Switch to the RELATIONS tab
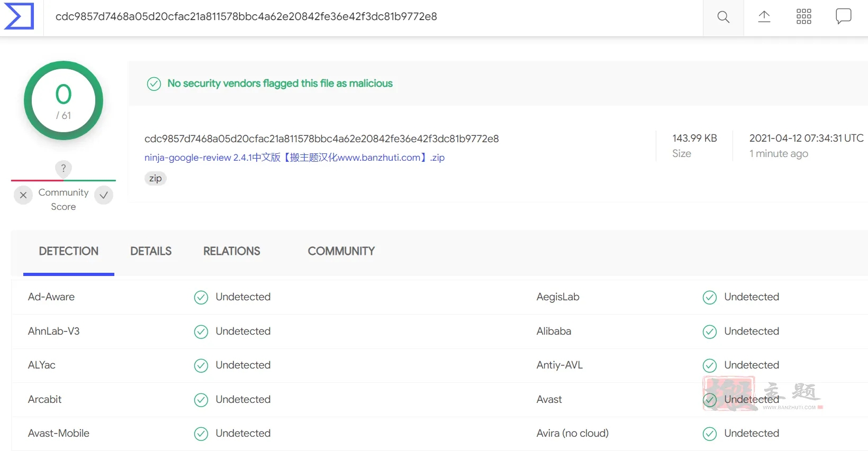Image resolution: width=868 pixels, height=451 pixels. (x=232, y=251)
